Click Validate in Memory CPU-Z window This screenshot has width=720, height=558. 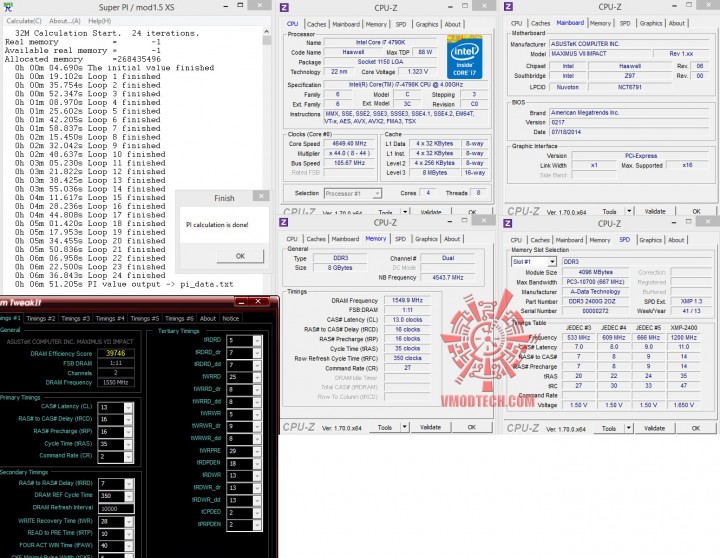[430, 428]
